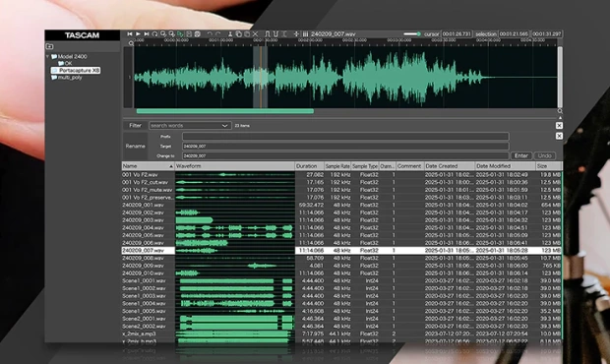The image size is (610, 364).
Task: Zoom out using the toolbar magnifier minus
Action: [x=171, y=34]
